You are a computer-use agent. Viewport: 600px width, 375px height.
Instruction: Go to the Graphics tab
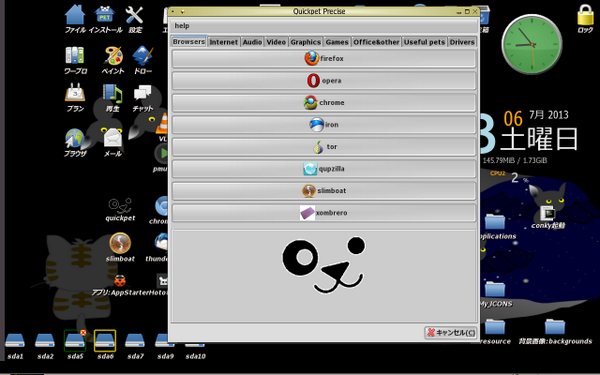pyautogui.click(x=305, y=42)
